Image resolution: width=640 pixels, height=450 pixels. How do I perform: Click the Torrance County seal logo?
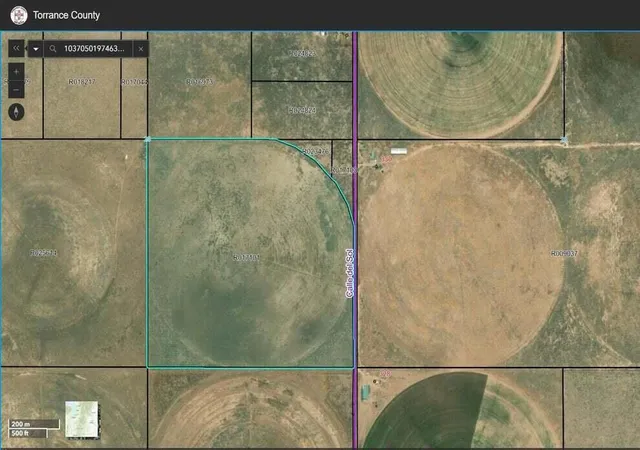pos(19,16)
